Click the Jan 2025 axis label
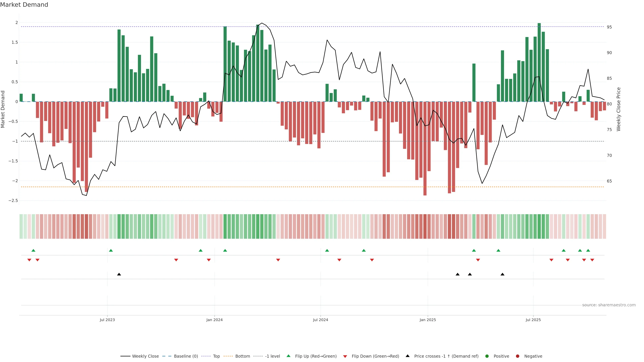Image resolution: width=644 pixels, height=362 pixels. click(x=427, y=320)
